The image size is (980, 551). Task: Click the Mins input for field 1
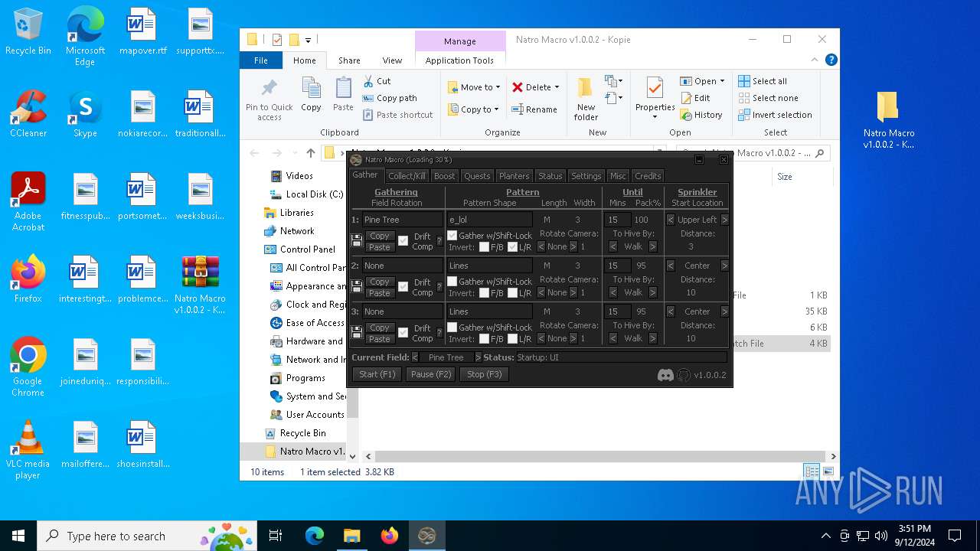[x=617, y=220]
